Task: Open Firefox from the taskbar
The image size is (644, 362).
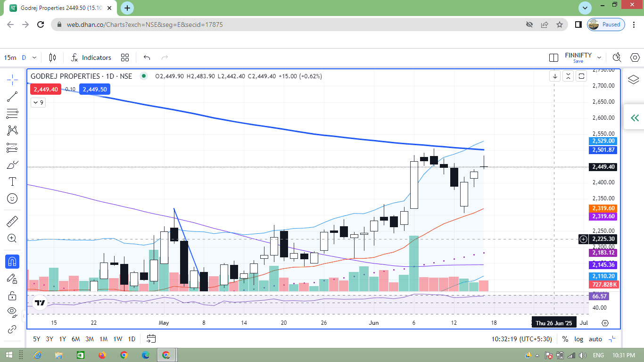Action: [102, 355]
